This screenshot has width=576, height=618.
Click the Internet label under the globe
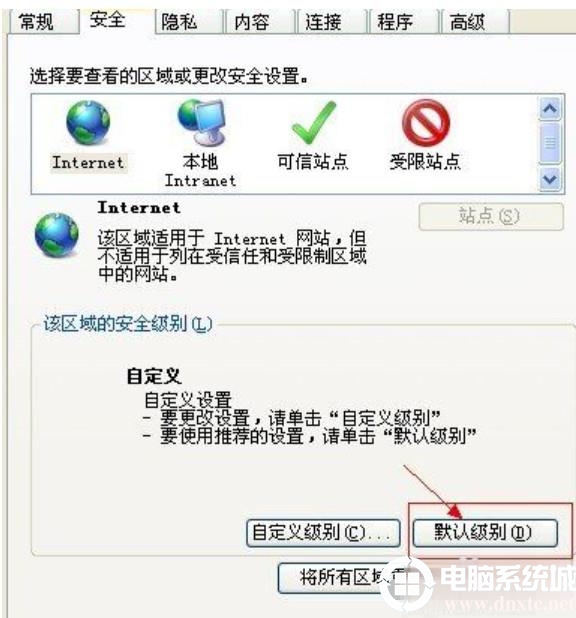point(88,162)
